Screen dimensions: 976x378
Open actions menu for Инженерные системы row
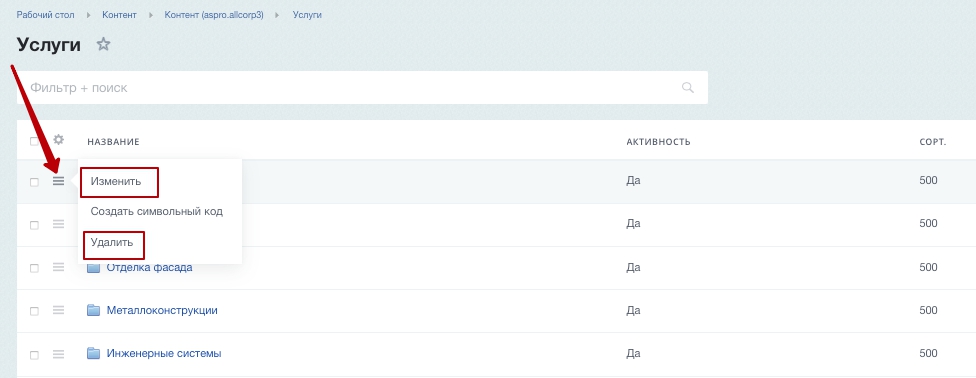point(59,354)
